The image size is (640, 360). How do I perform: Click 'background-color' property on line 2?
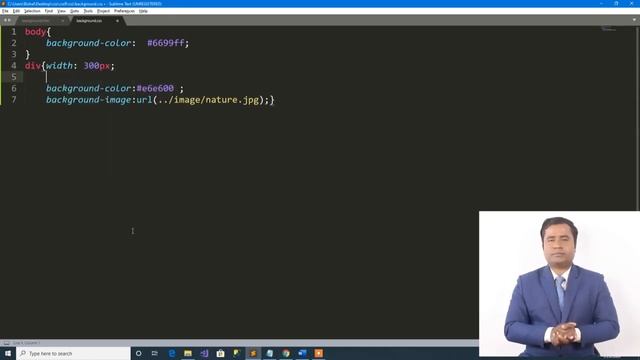88,43
